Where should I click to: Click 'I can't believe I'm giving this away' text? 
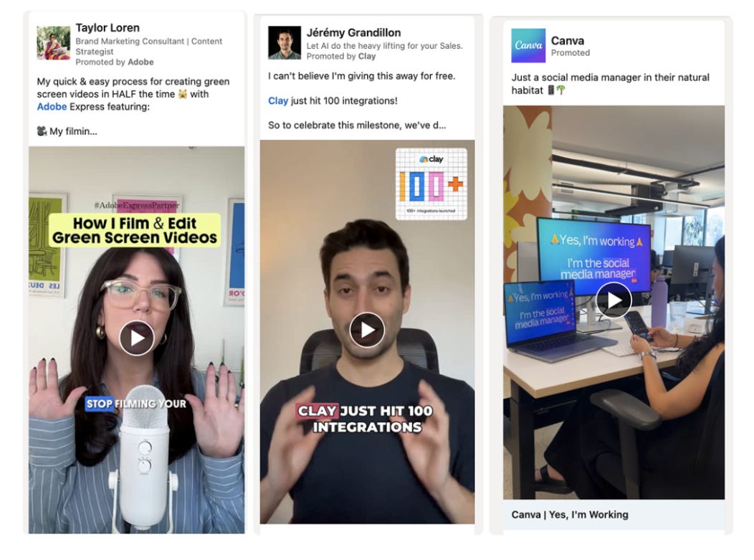click(x=362, y=76)
